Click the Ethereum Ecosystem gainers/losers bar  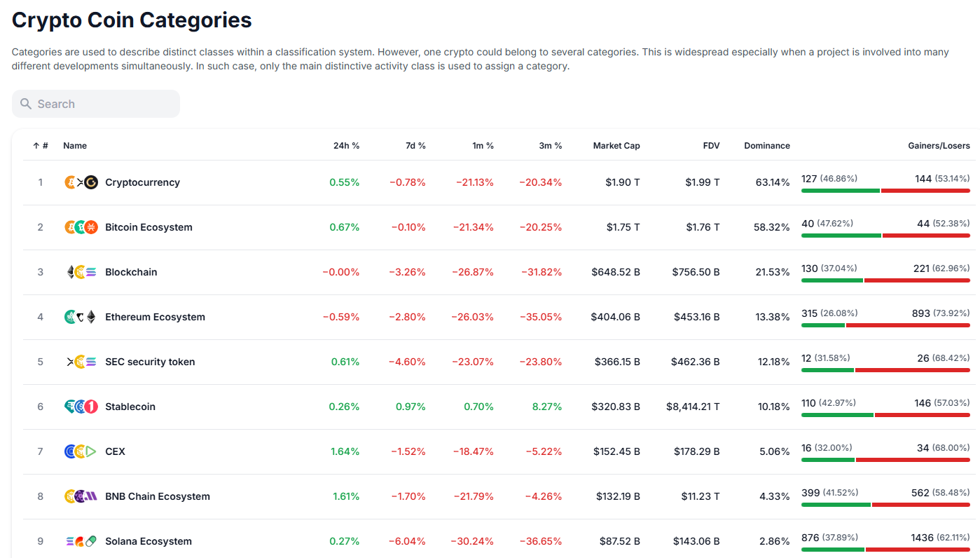click(885, 325)
